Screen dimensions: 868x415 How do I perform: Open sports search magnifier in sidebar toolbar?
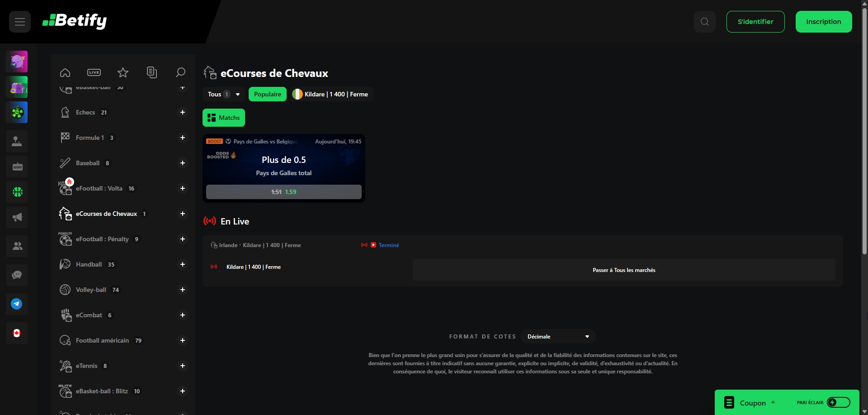180,72
